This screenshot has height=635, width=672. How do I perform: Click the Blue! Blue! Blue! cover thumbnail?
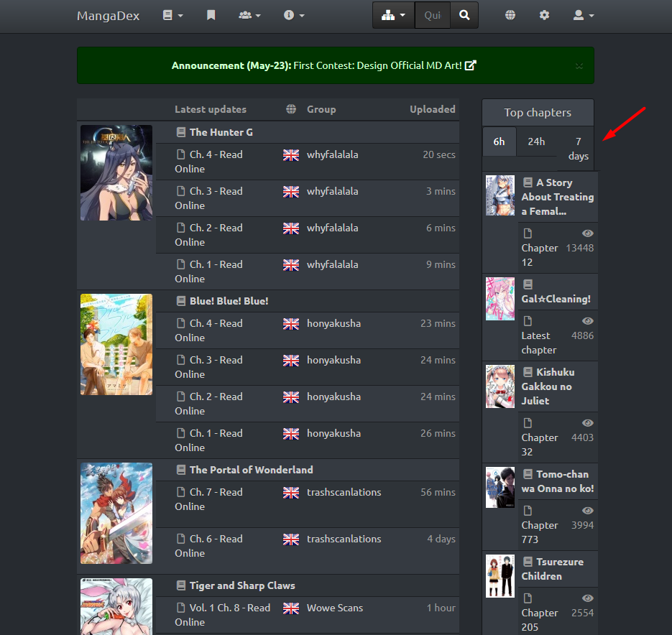click(x=116, y=344)
